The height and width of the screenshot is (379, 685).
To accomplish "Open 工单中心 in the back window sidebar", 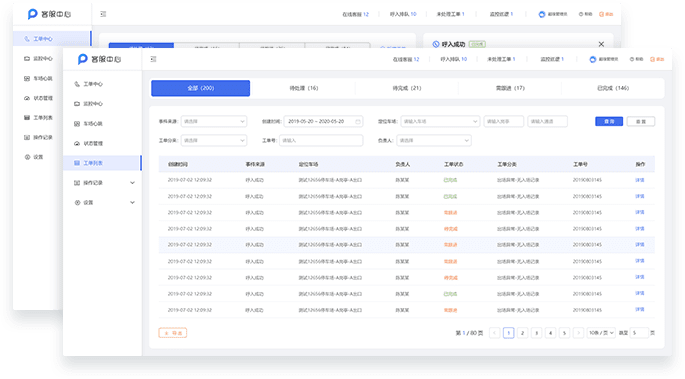I will point(52,39).
